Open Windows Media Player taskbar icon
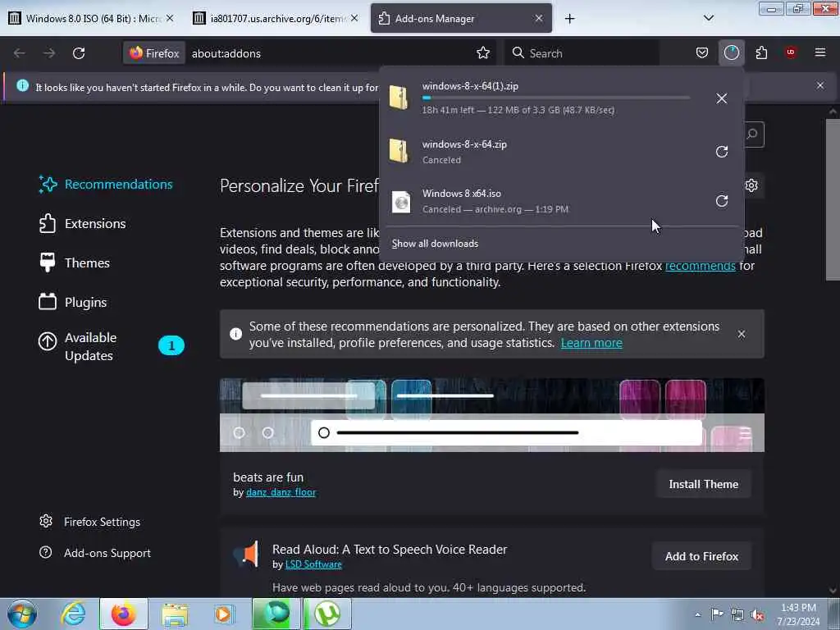Image resolution: width=840 pixels, height=630 pixels. (x=223, y=614)
